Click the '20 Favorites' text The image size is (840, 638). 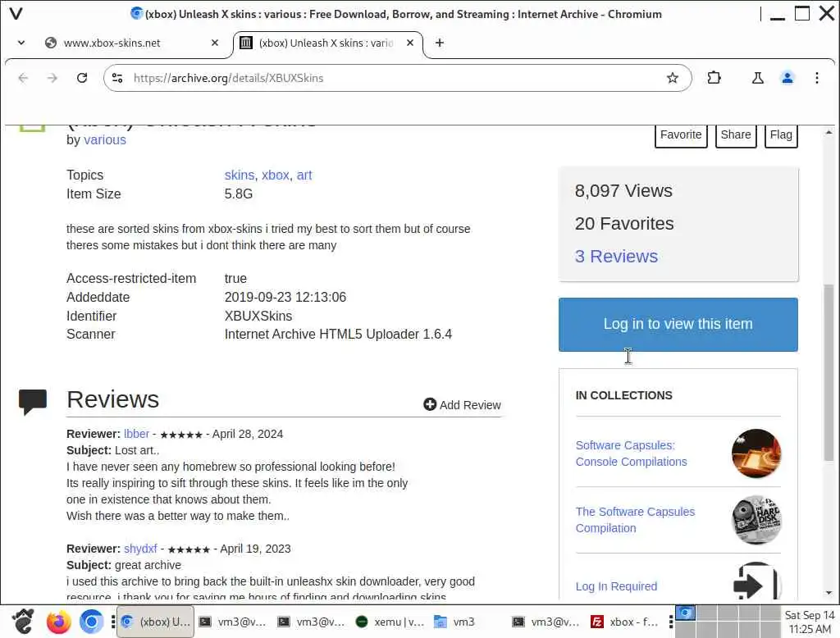(624, 223)
